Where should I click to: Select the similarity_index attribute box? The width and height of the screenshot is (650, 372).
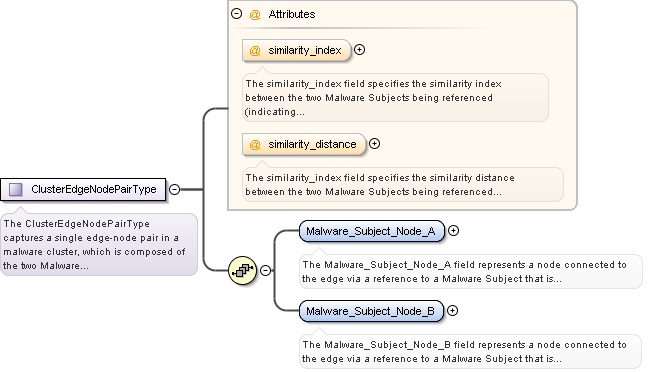pos(296,51)
